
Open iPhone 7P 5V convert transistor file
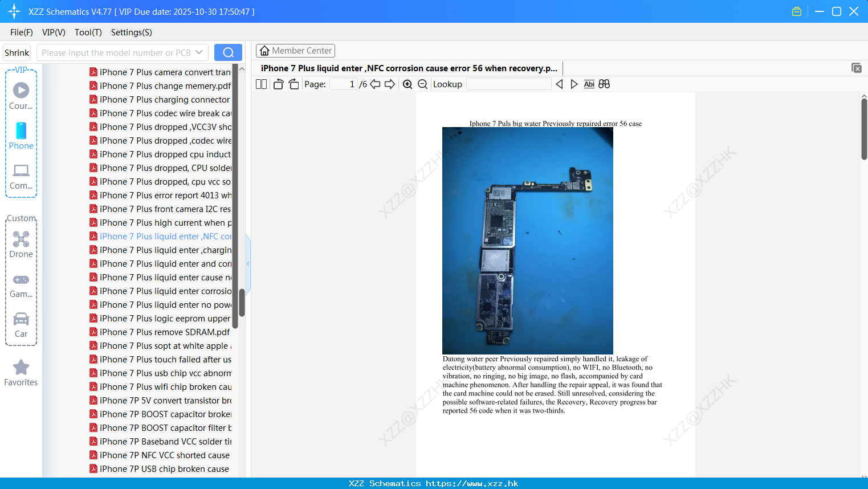click(x=160, y=400)
